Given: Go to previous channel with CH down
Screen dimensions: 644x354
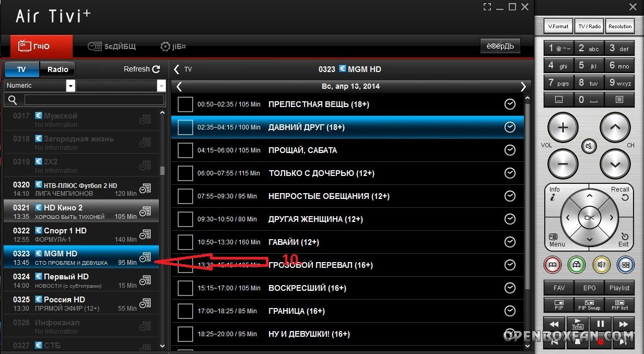Looking at the screenshot, I should click(615, 164).
